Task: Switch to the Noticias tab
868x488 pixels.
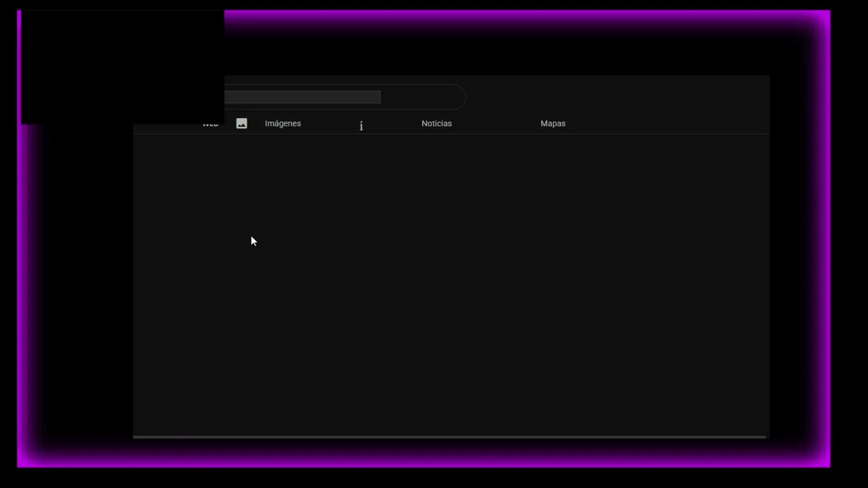Action: (x=436, y=123)
